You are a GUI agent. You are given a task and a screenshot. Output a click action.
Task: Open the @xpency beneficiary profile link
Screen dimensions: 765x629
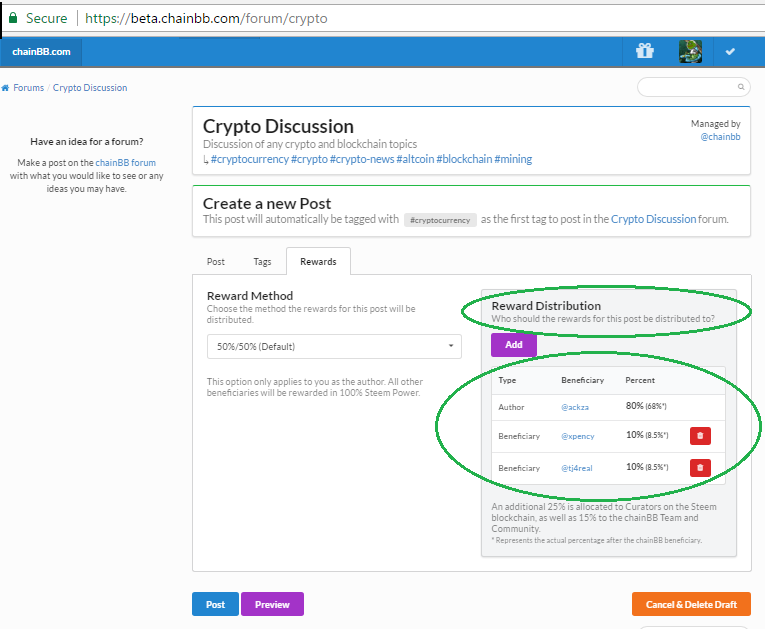pos(578,436)
